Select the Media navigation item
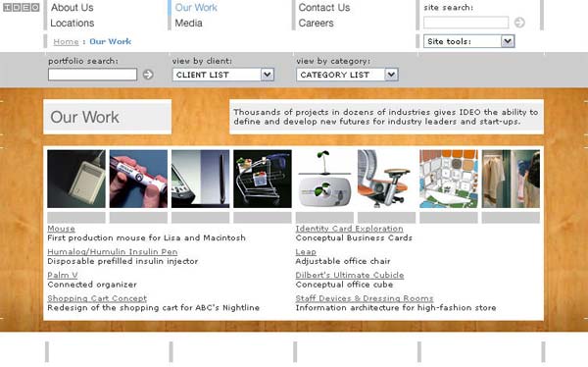The height and width of the screenshot is (367, 588). (188, 23)
